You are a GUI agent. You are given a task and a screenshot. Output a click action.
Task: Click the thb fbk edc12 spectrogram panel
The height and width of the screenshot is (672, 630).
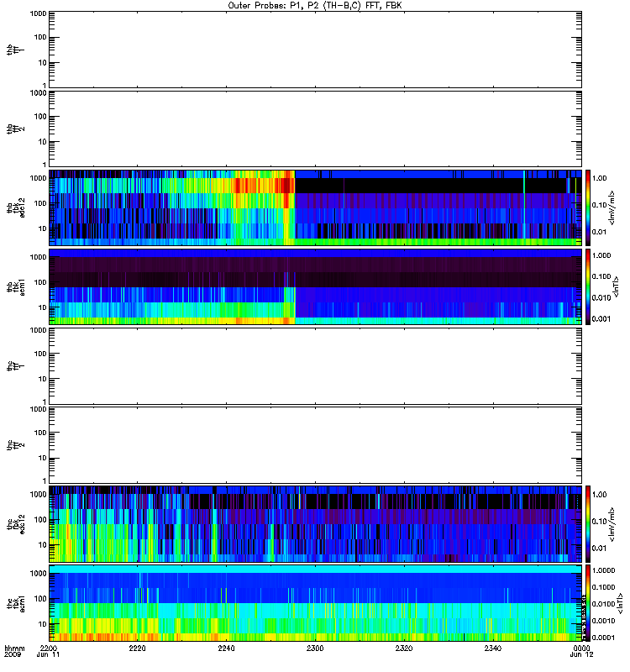coord(315,207)
